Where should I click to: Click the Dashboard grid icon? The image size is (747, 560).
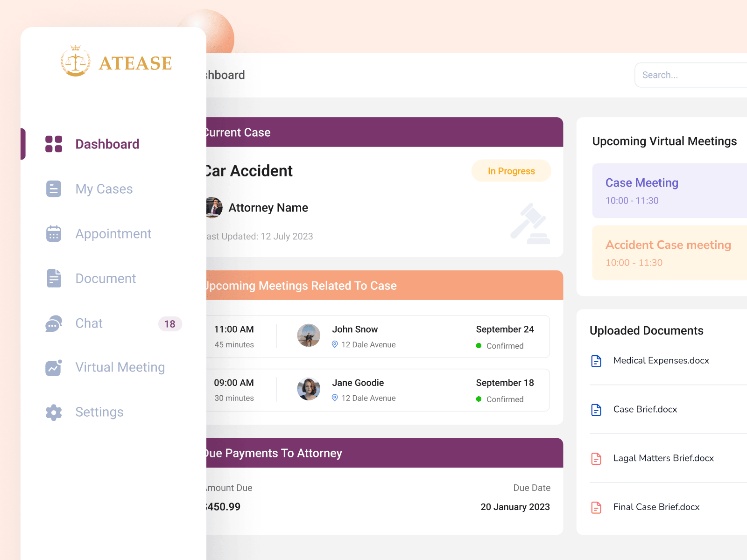pyautogui.click(x=54, y=144)
